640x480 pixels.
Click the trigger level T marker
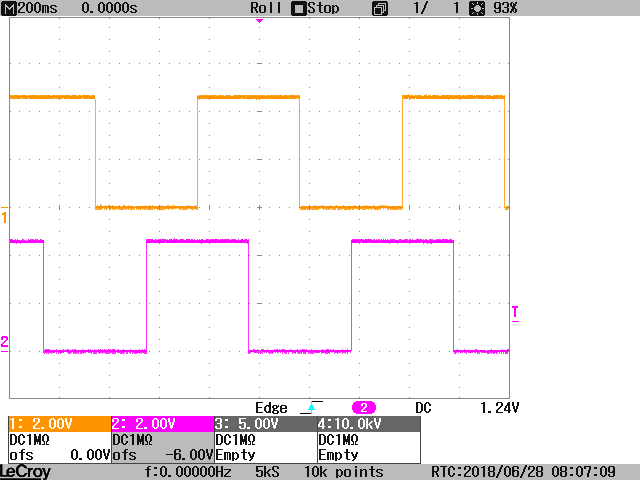tap(516, 314)
